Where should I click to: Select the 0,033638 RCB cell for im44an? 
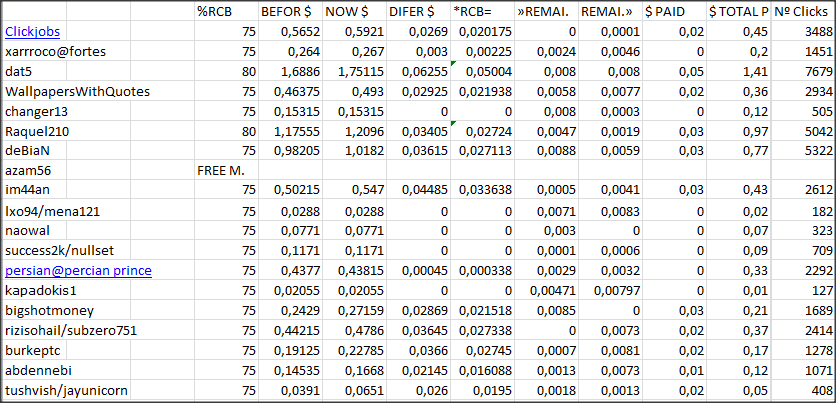pos(482,191)
